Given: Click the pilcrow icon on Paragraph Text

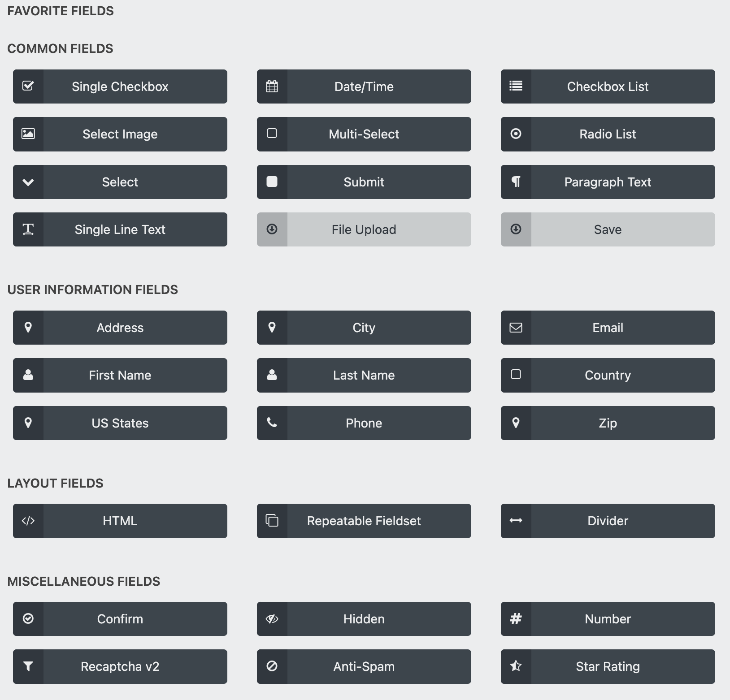Looking at the screenshot, I should coord(516,182).
